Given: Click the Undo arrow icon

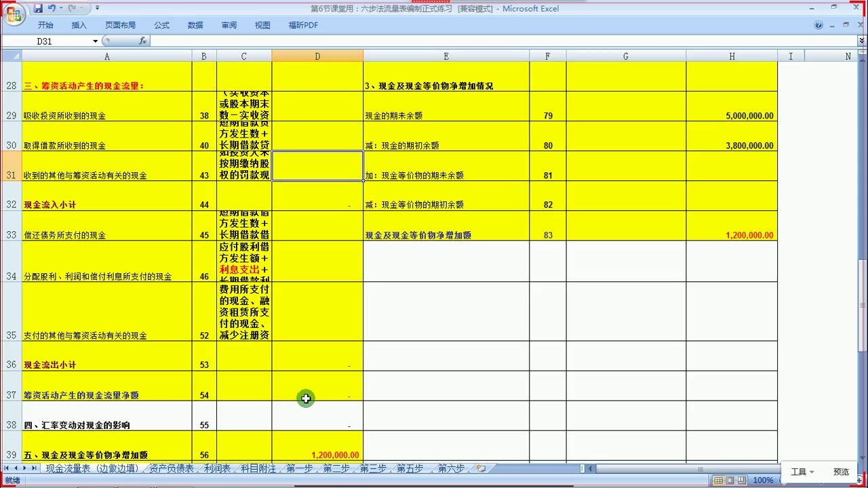Looking at the screenshot, I should tap(52, 8).
